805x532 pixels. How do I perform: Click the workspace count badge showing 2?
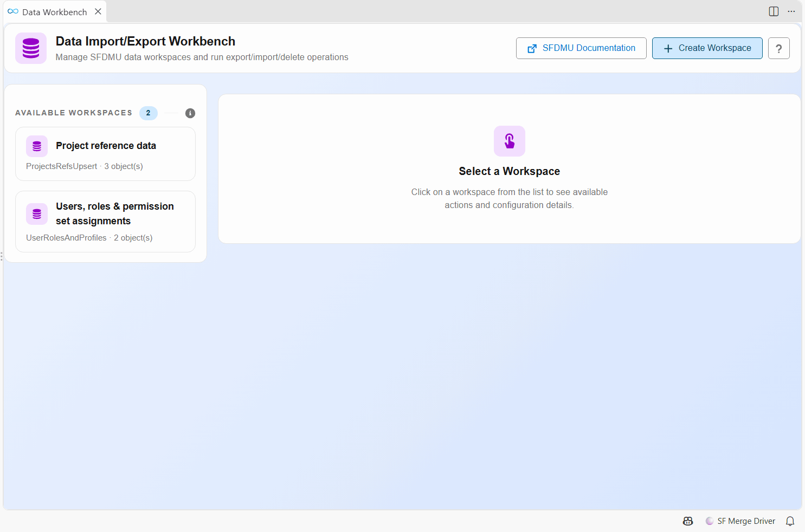coord(149,113)
